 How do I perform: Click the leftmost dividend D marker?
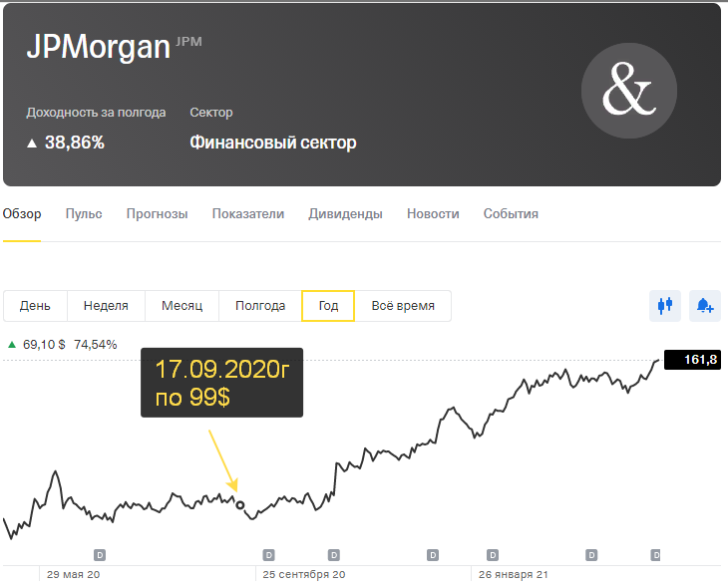(100, 554)
